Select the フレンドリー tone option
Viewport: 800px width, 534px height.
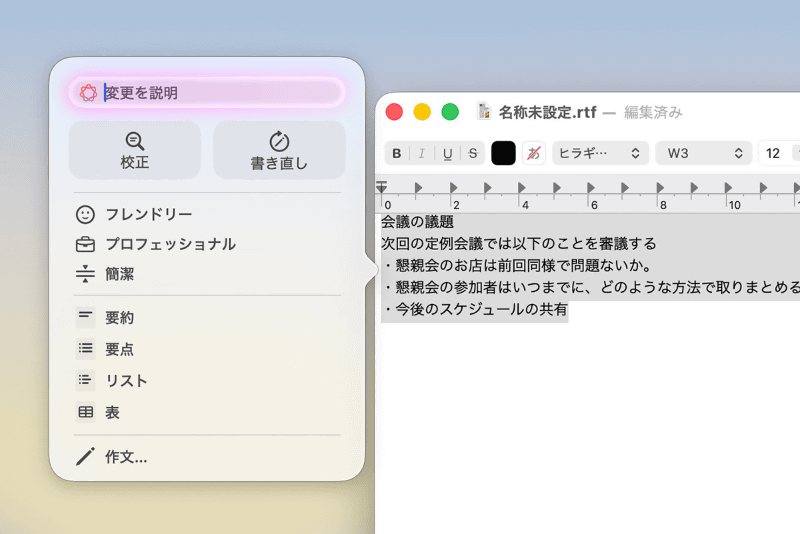tap(207, 214)
